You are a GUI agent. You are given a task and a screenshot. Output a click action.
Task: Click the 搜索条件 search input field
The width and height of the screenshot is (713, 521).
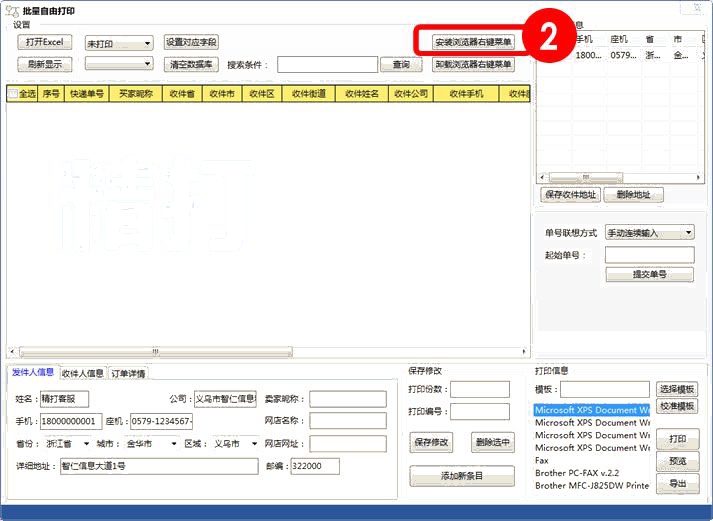point(327,64)
